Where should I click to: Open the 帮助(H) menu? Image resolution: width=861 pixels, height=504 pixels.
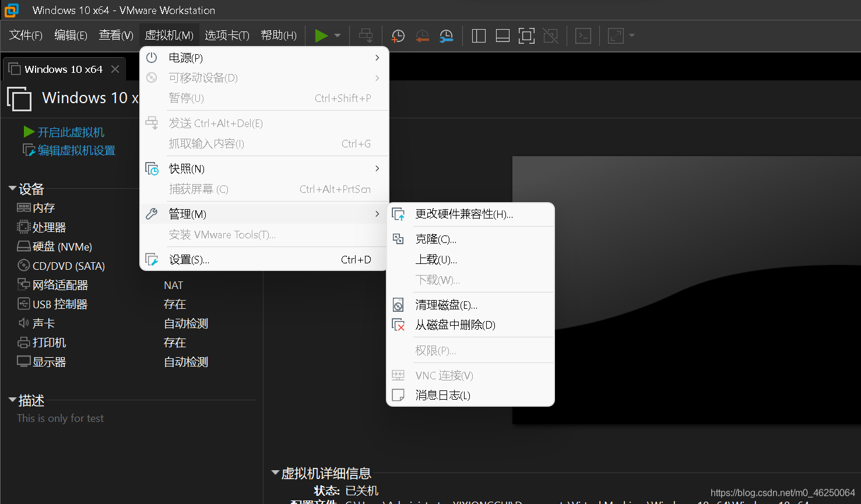click(x=279, y=35)
